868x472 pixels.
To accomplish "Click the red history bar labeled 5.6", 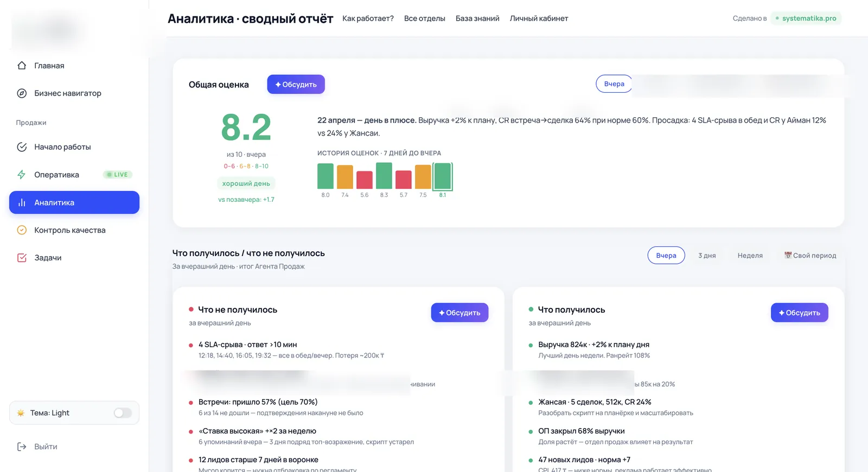I will 365,180.
